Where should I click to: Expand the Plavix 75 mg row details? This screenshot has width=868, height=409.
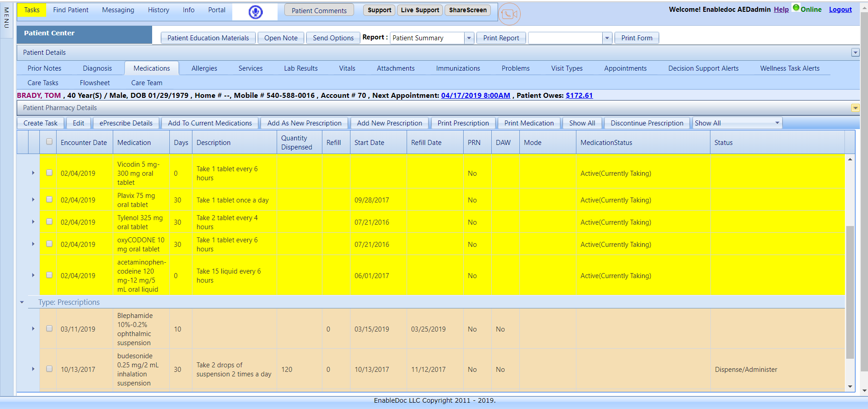33,200
